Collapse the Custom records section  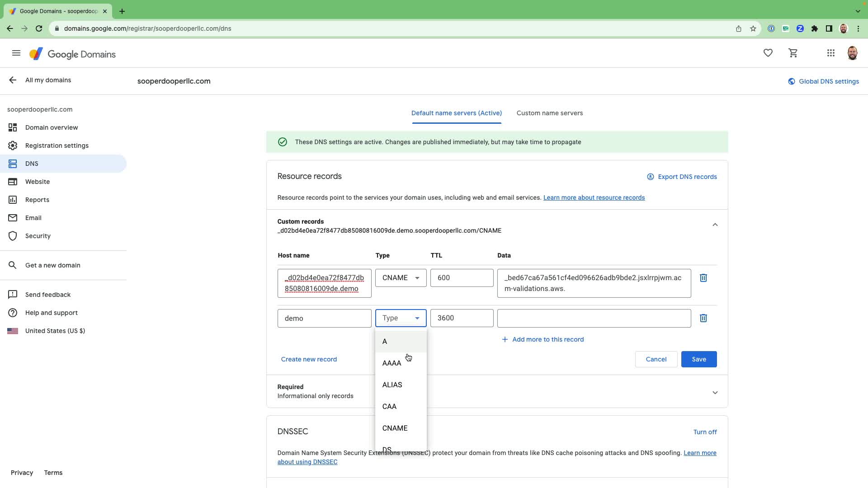pyautogui.click(x=715, y=225)
